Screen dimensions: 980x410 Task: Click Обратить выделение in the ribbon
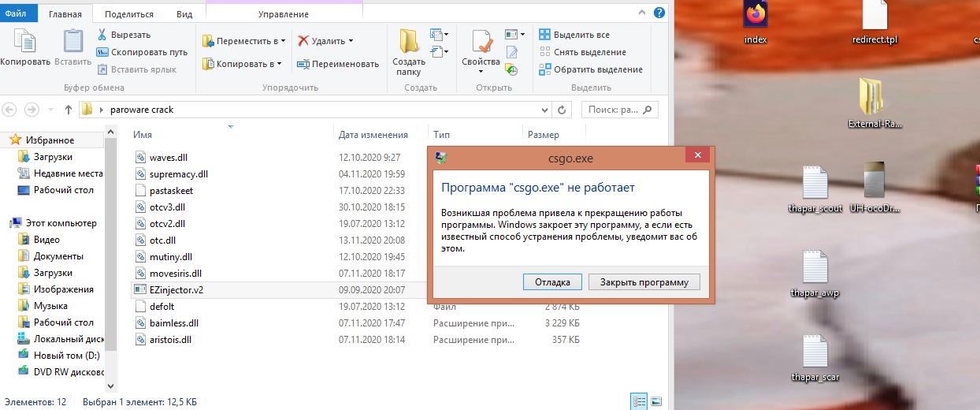click(x=591, y=69)
